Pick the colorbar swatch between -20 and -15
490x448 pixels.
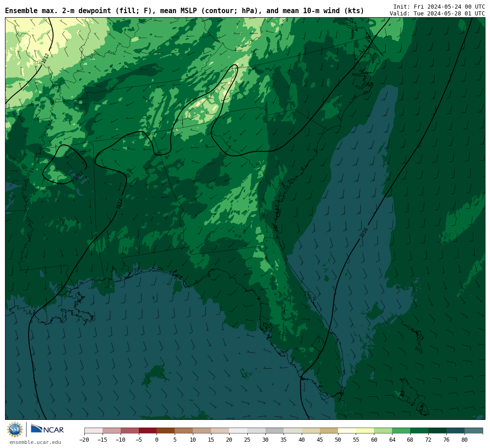click(x=93, y=431)
